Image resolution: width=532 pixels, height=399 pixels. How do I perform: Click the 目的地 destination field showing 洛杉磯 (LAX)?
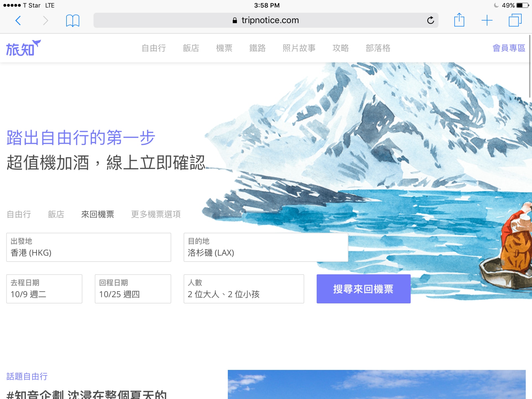(x=265, y=247)
